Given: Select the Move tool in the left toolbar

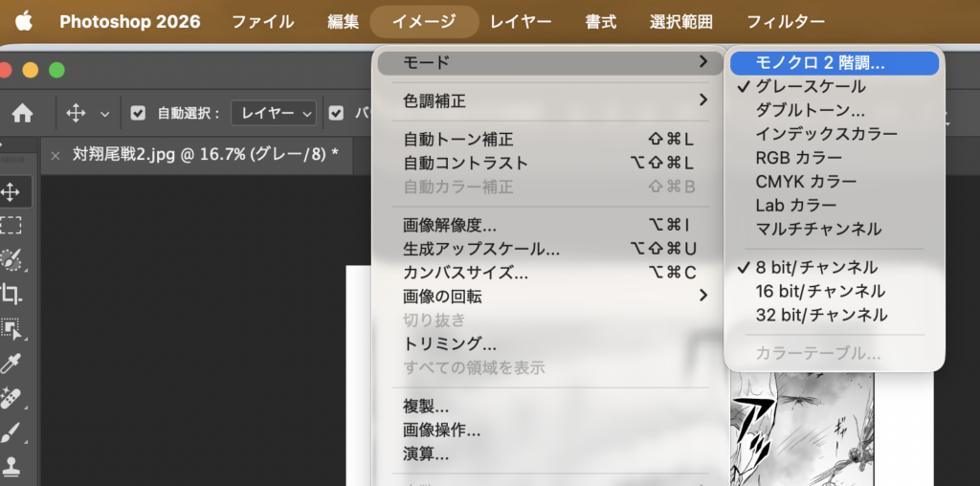Looking at the screenshot, I should click(11, 192).
